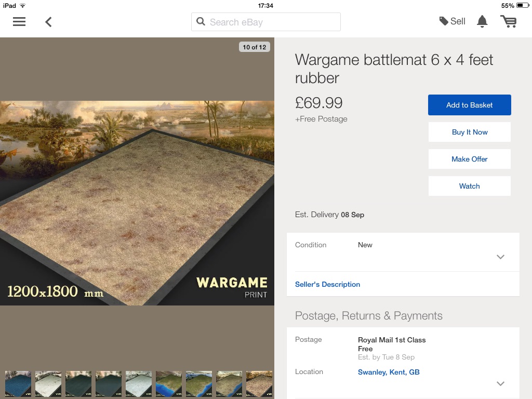The width and height of the screenshot is (532, 399).
Task: Open Swanley, Kent, GB location link
Action: [x=389, y=372]
